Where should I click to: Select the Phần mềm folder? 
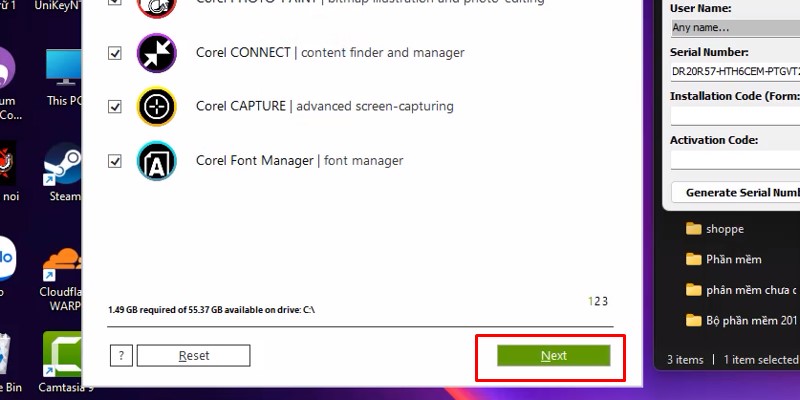[x=733, y=259]
